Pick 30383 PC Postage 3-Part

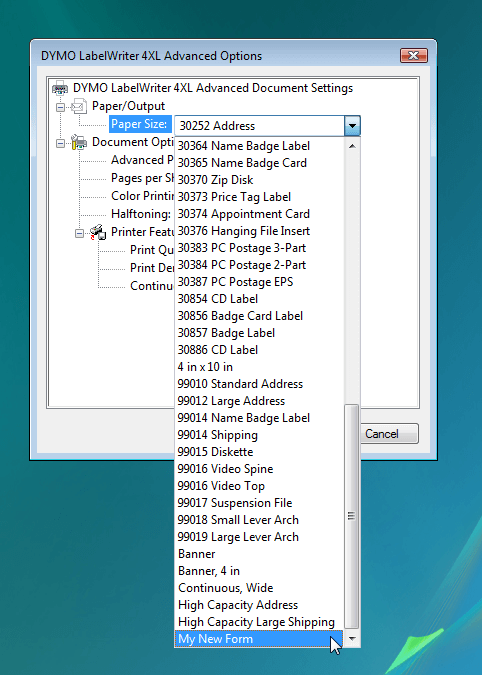259,248
